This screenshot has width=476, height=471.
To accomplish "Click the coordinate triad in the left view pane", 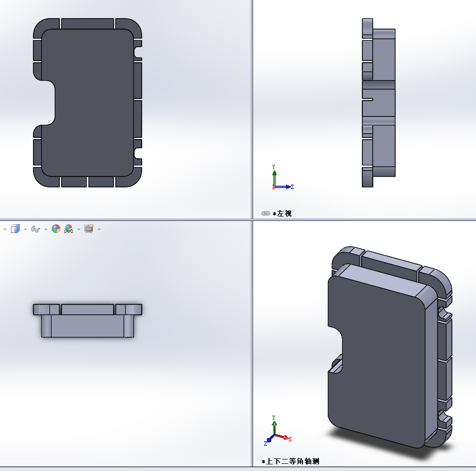I will click(282, 178).
